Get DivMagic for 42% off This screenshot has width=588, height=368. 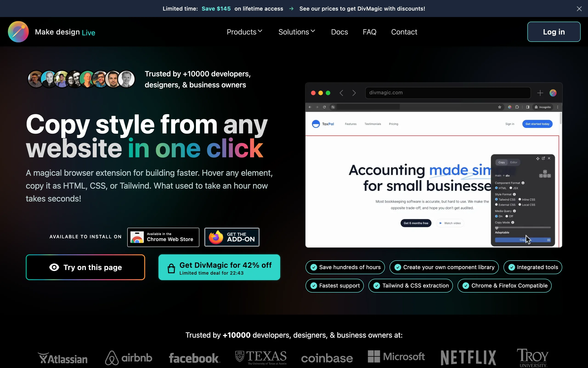(219, 267)
